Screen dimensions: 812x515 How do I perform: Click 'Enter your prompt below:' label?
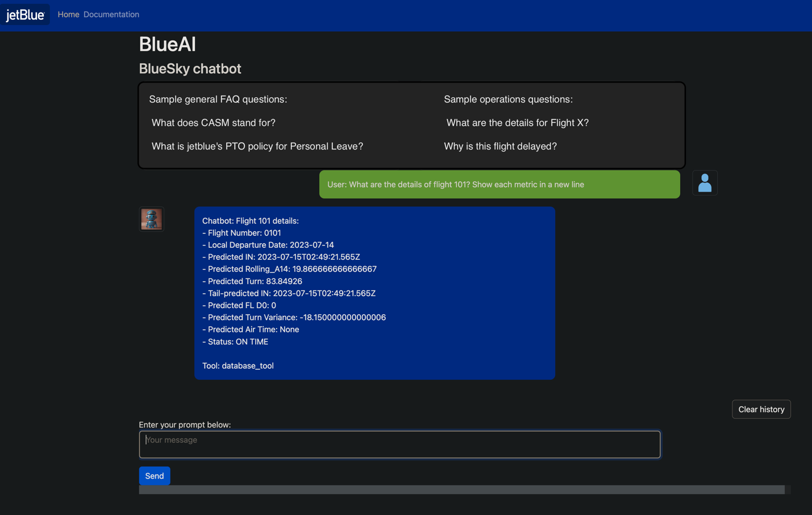pyautogui.click(x=185, y=425)
